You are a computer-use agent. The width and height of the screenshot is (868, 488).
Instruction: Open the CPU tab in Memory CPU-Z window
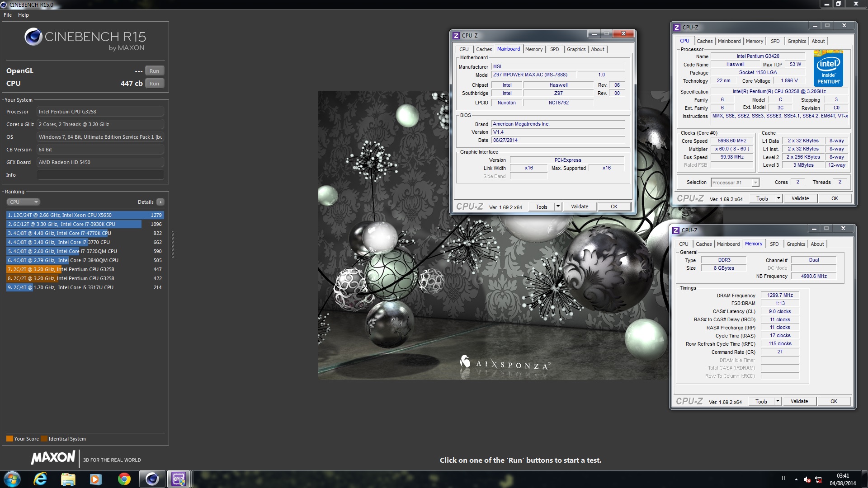click(684, 244)
